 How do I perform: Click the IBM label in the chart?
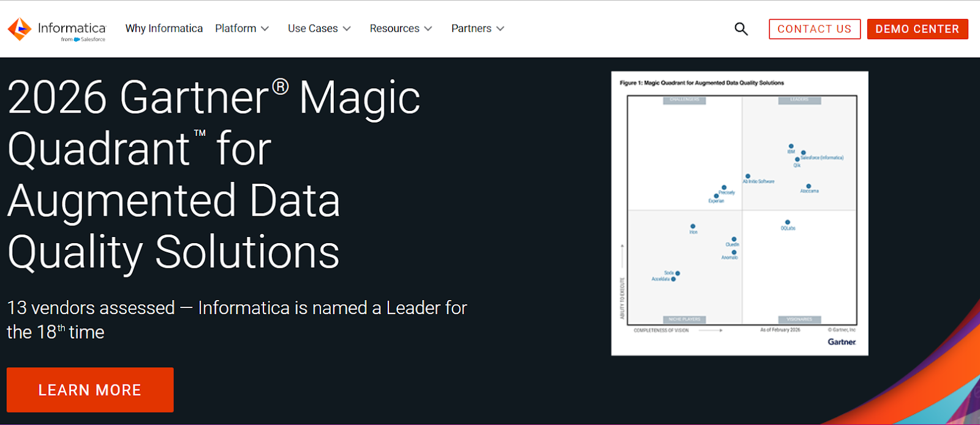[791, 152]
